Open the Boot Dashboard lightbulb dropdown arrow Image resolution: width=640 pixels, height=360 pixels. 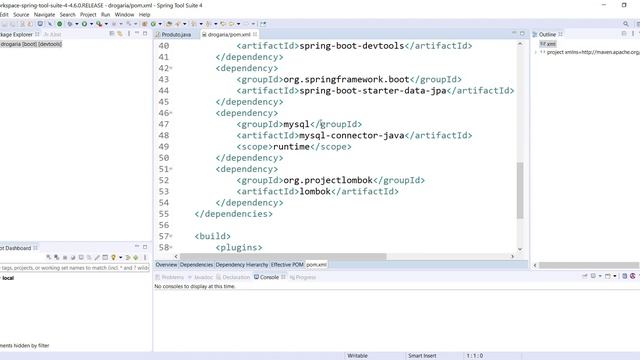click(x=121, y=258)
